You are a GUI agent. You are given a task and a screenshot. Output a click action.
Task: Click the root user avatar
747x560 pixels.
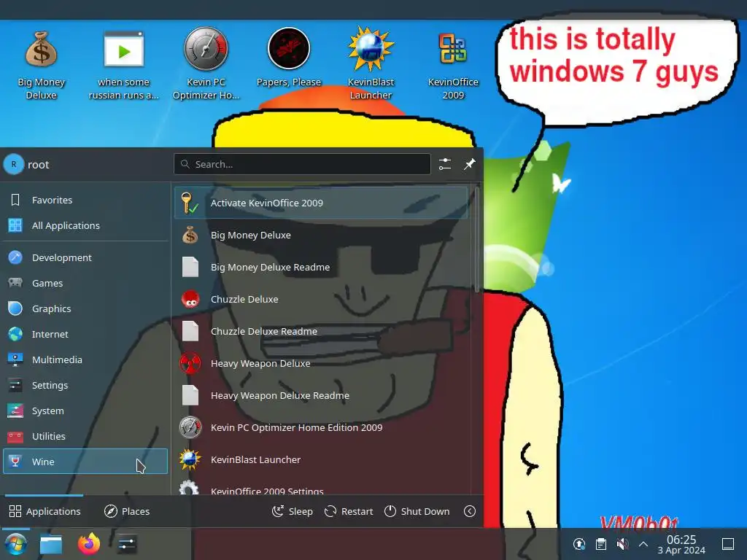(14, 164)
